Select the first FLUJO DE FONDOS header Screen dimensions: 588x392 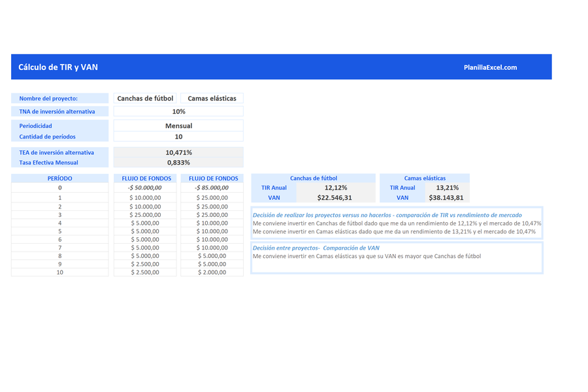coord(145,178)
